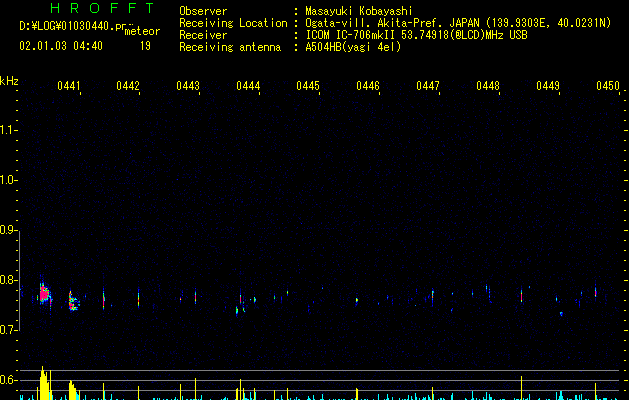Click the 0443 time marker

188,86
